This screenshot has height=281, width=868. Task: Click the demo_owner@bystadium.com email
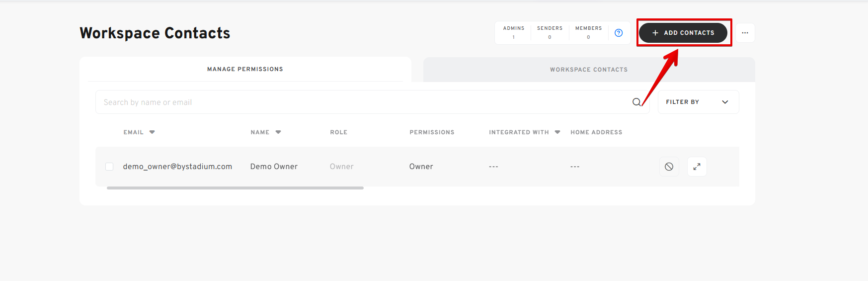coord(177,167)
